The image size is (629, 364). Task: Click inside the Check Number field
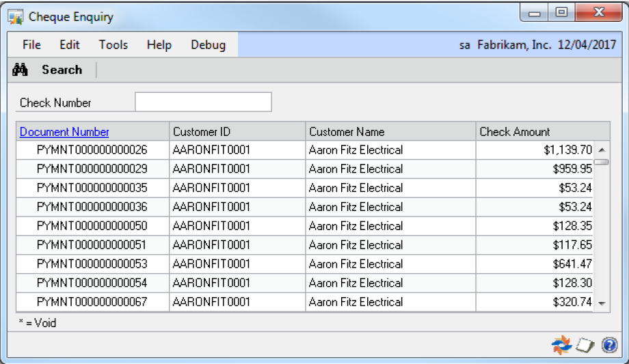click(x=203, y=102)
